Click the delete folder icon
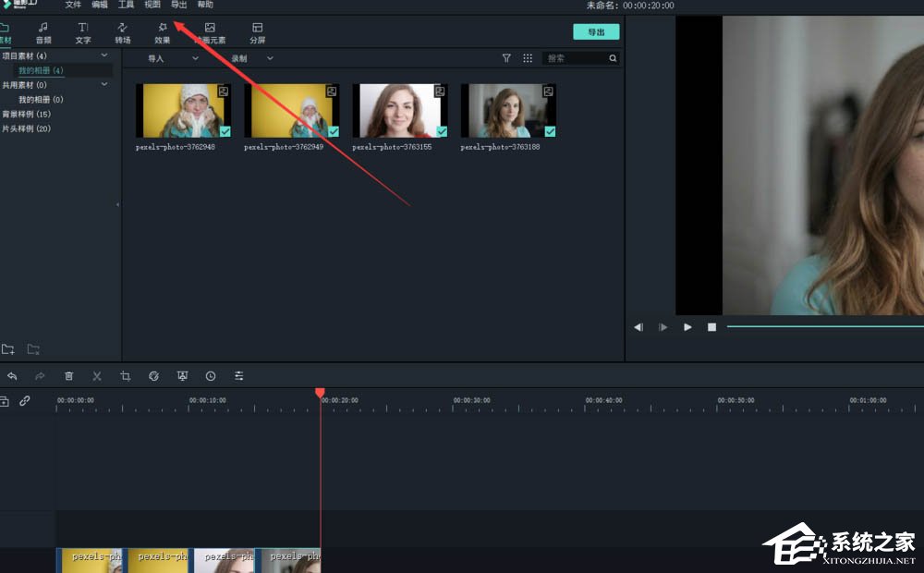The width and height of the screenshot is (924, 573). pyautogui.click(x=33, y=349)
